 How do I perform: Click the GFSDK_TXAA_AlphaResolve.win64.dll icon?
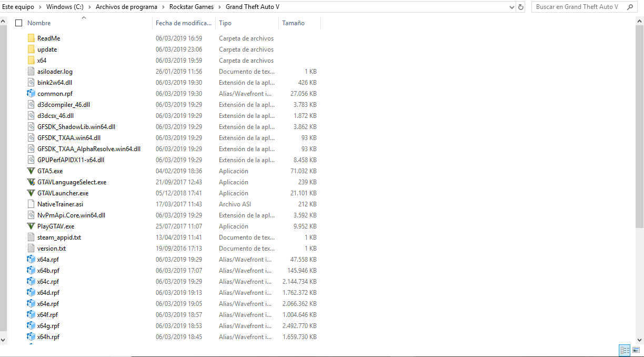31,149
